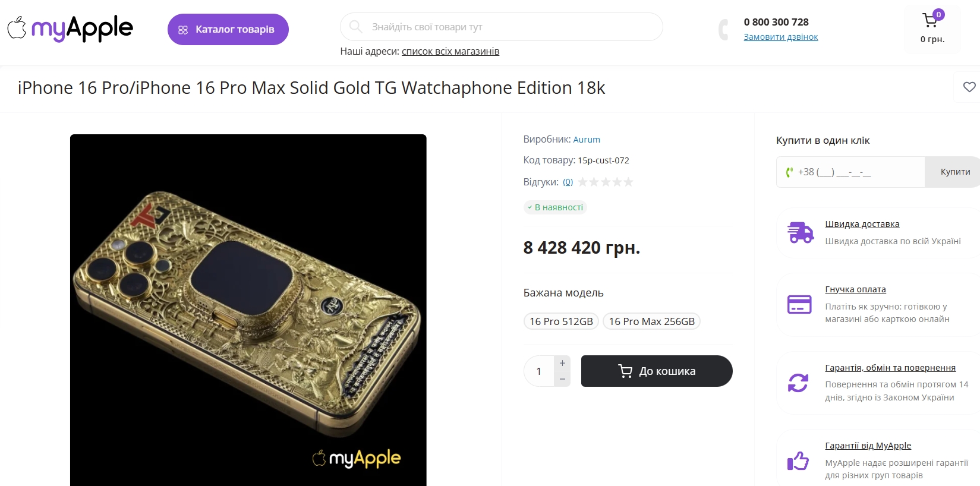
Task: Add product to wishlist with heart icon
Action: pos(969,87)
